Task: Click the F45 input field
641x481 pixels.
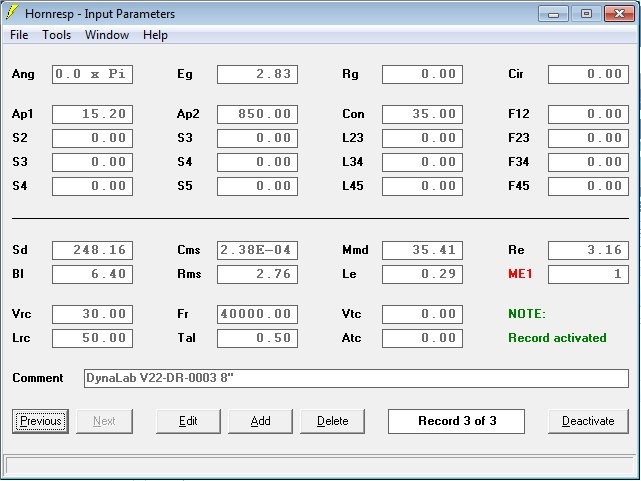Action: [588, 186]
